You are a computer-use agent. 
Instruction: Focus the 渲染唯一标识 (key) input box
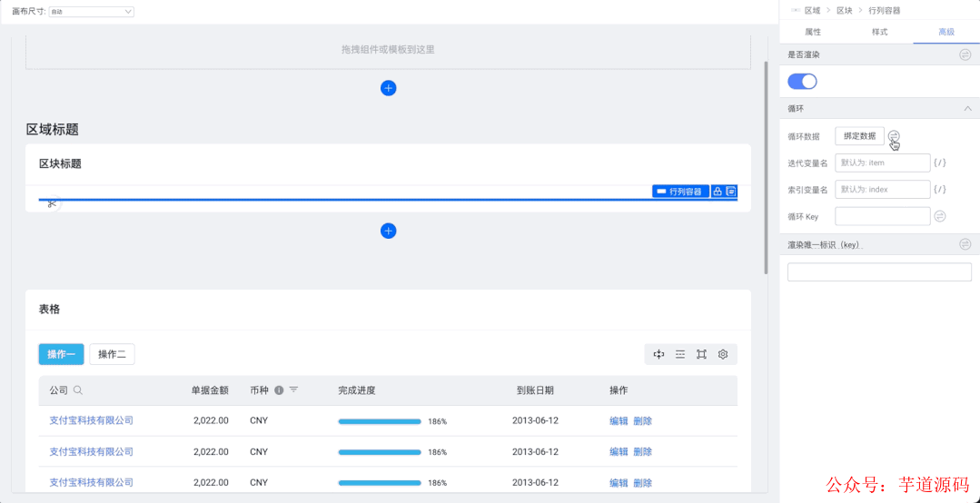coord(879,271)
